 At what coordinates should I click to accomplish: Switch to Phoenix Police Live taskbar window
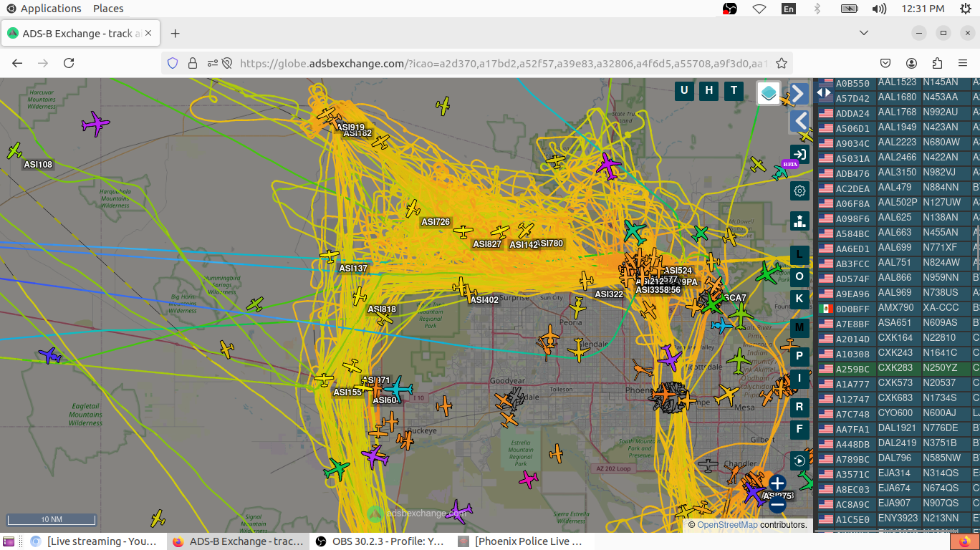(x=522, y=541)
